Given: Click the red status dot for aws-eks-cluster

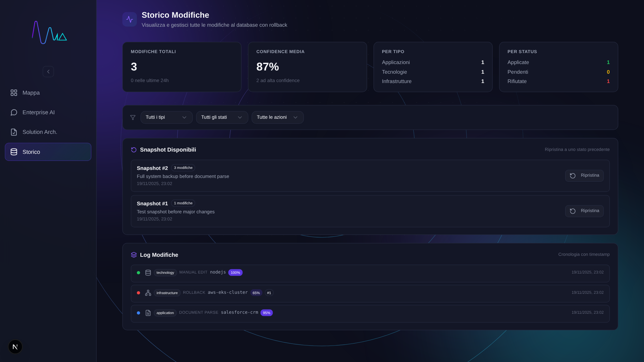Looking at the screenshot, I should point(138,293).
